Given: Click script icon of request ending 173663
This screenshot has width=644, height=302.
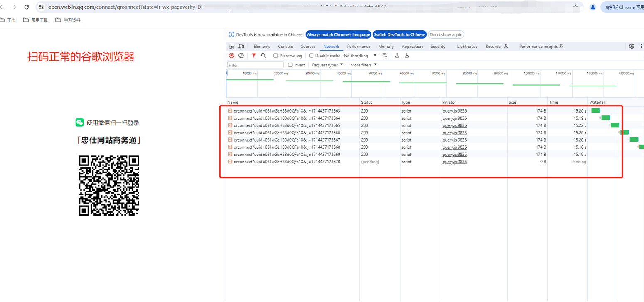Looking at the screenshot, I should click(230, 111).
